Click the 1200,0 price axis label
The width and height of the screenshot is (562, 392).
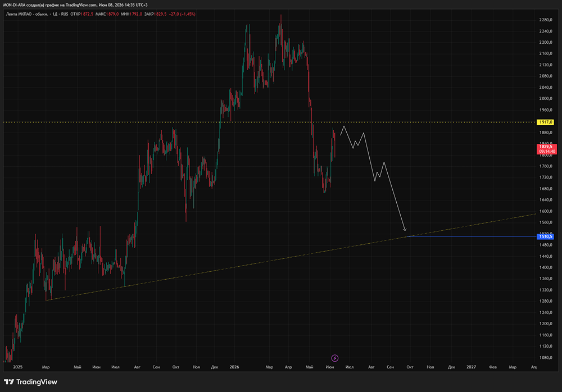point(546,324)
